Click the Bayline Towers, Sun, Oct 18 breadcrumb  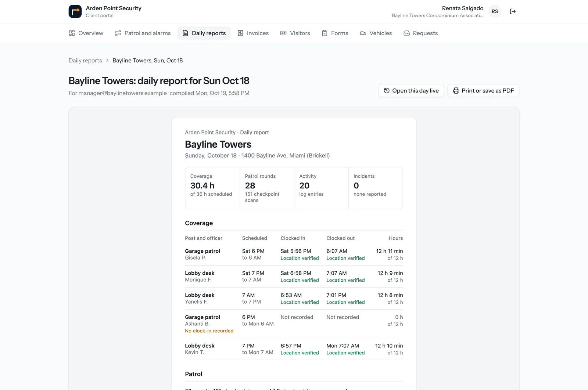(x=147, y=61)
